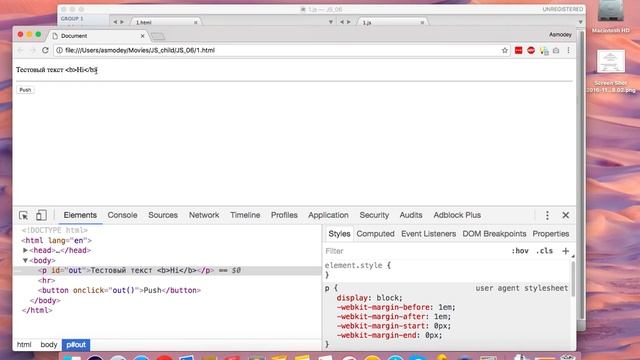
Task: Click the red PDF extension icon
Action: click(x=518, y=50)
